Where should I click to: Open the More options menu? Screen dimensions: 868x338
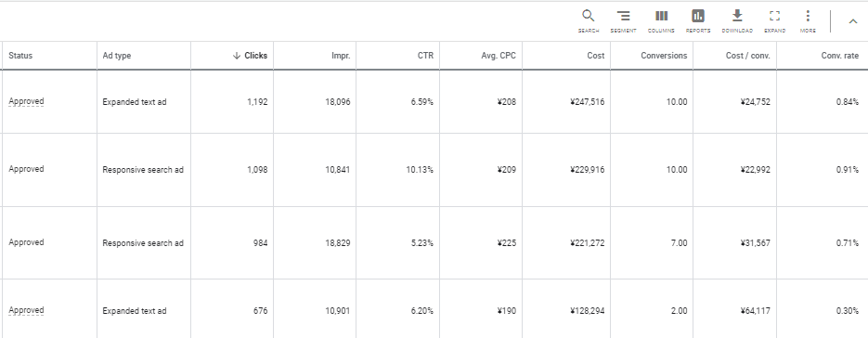pos(808,21)
